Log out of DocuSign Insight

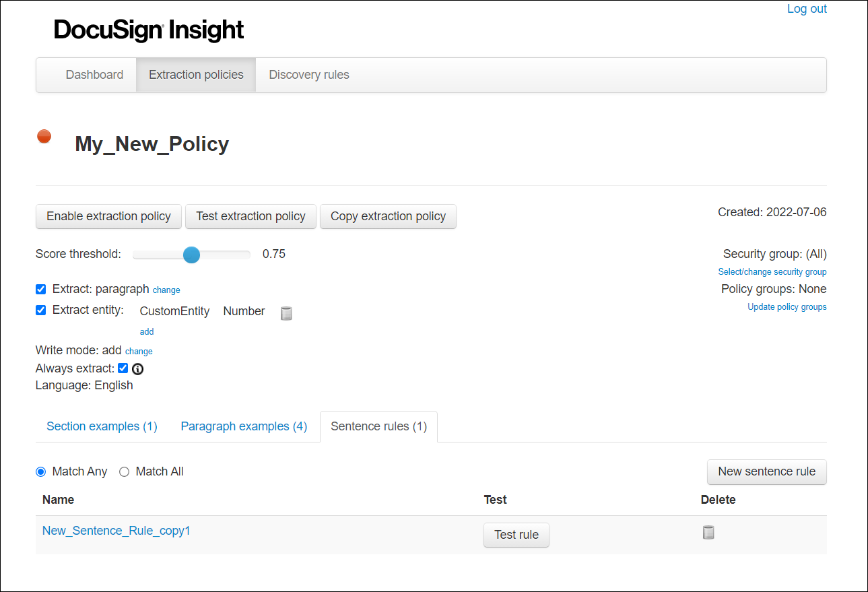pos(807,9)
